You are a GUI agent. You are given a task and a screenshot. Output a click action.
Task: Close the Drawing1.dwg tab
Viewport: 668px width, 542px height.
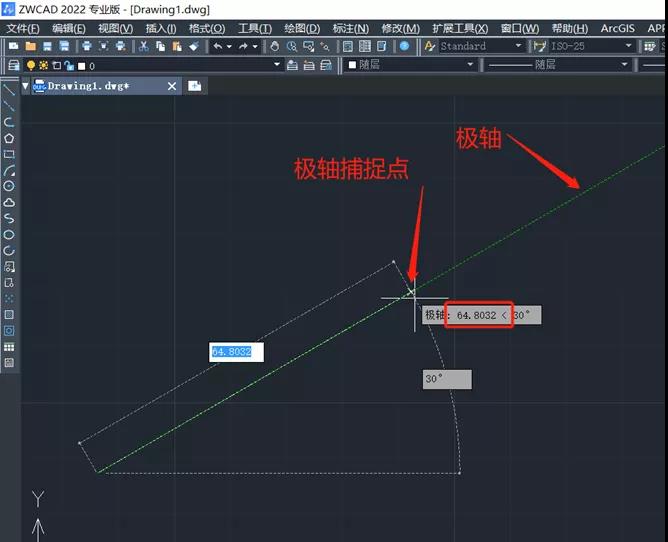coord(172,86)
